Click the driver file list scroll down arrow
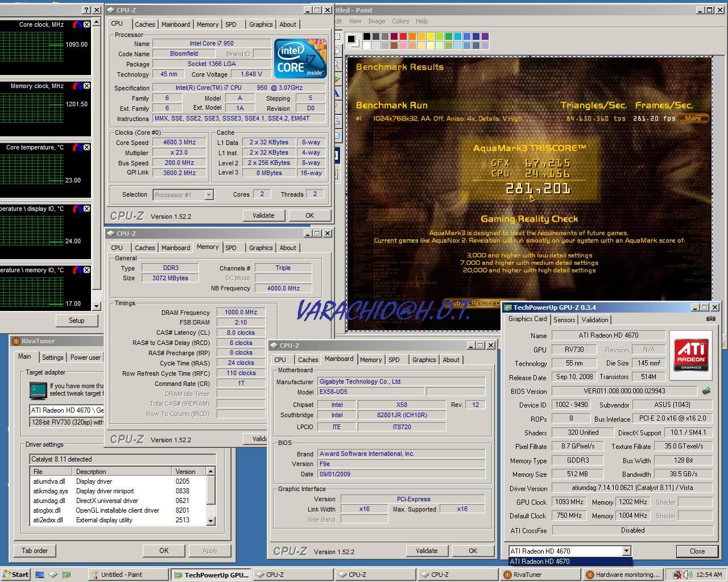728x582 pixels. 211,521
